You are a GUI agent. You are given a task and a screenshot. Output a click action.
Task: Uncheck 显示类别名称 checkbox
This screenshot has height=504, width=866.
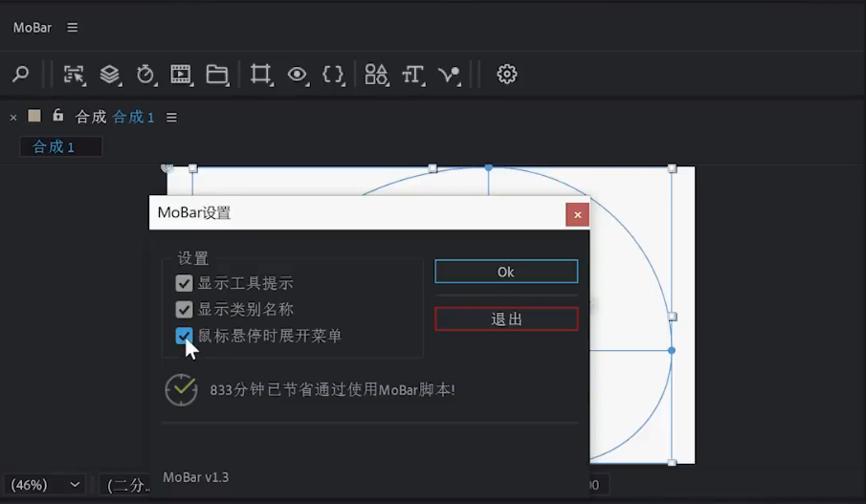(184, 309)
